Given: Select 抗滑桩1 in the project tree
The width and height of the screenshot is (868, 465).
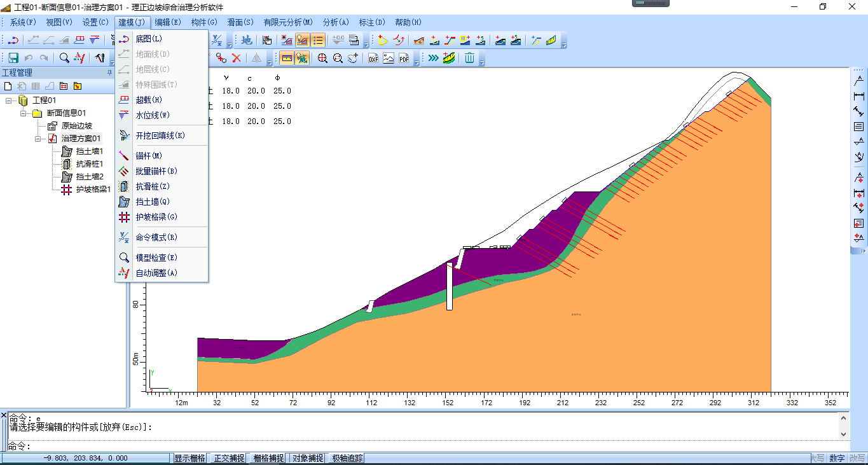Looking at the screenshot, I should [x=89, y=164].
